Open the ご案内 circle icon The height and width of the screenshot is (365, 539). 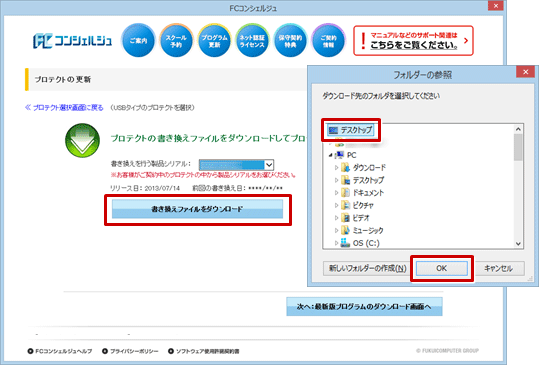coord(138,41)
